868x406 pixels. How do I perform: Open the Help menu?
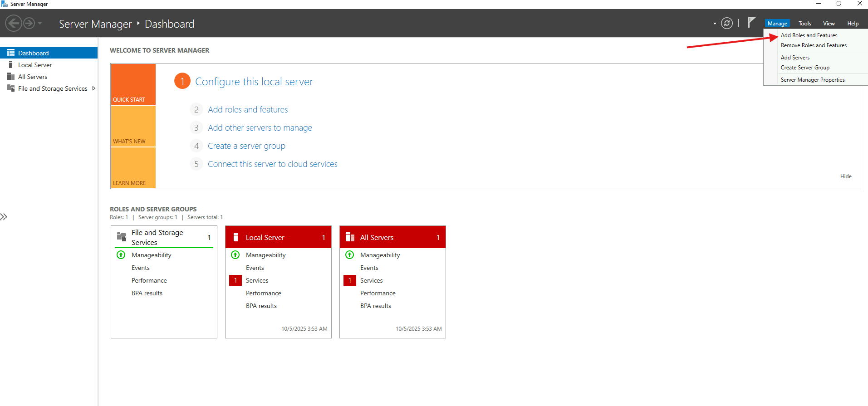pos(853,24)
